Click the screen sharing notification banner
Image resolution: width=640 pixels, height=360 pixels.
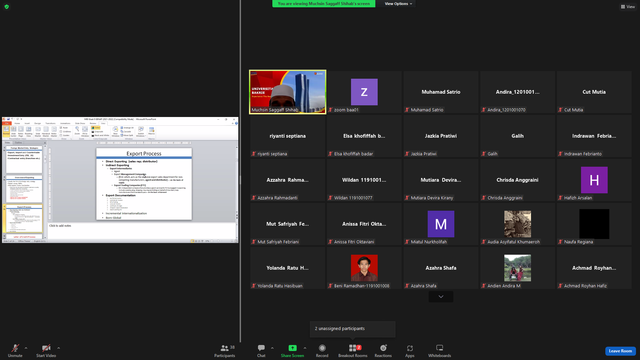pyautogui.click(x=324, y=4)
